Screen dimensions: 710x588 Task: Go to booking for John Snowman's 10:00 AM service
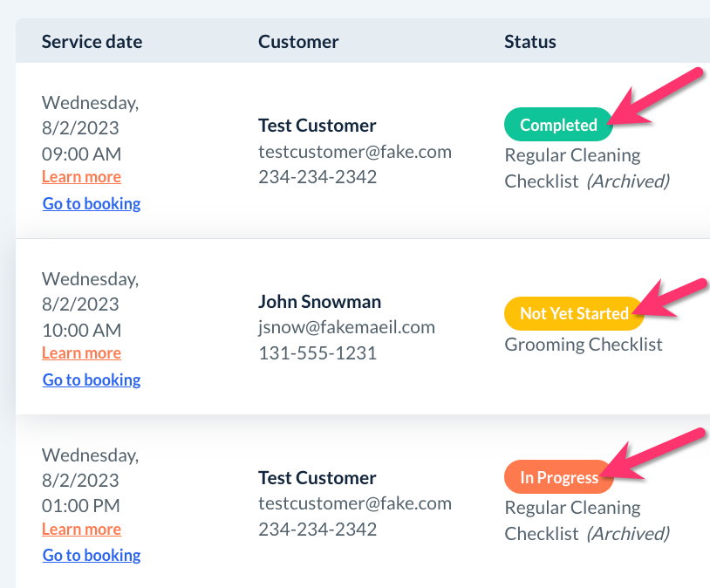point(92,380)
